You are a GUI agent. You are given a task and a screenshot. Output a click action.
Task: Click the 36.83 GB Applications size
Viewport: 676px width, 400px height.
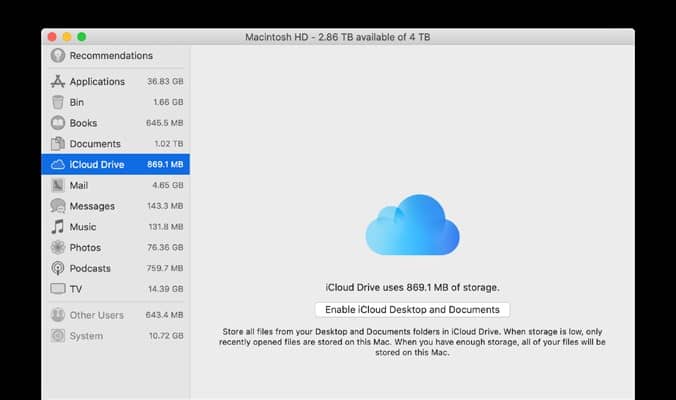(165, 81)
